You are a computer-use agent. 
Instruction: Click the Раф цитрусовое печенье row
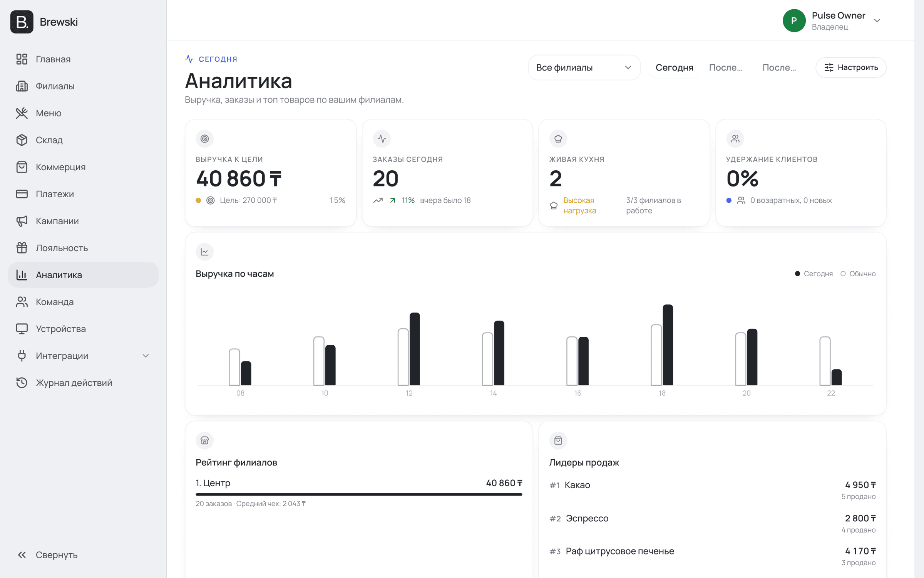[712, 556]
